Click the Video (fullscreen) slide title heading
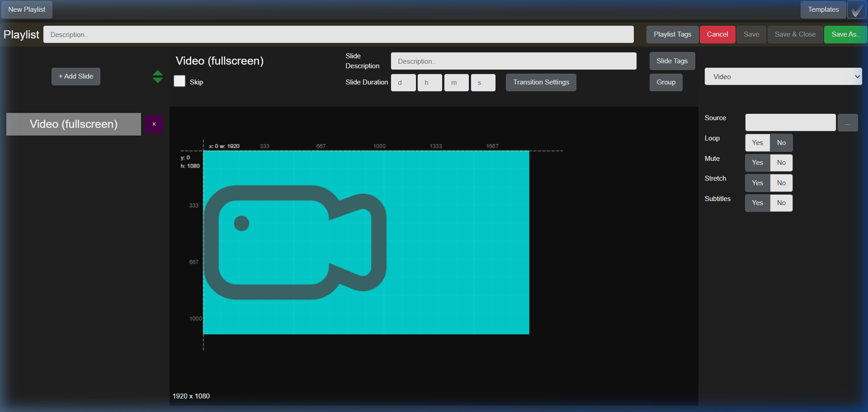 click(x=220, y=61)
